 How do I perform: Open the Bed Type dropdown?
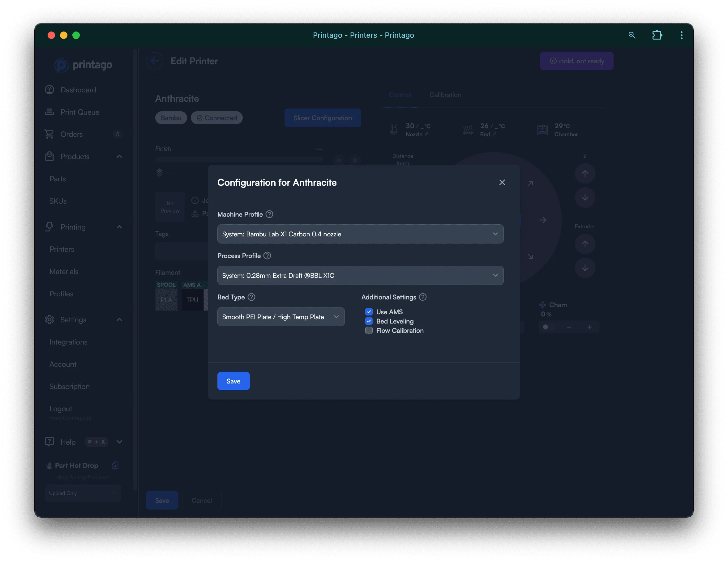(x=281, y=317)
